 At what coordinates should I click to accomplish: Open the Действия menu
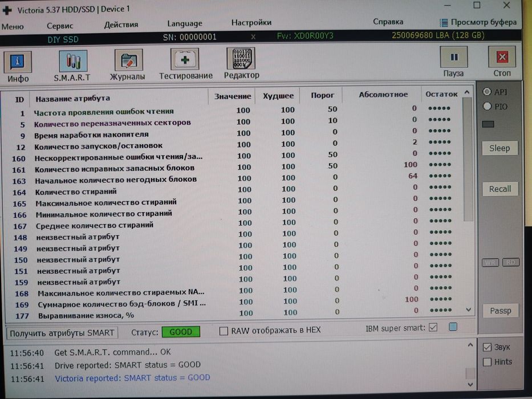(121, 25)
